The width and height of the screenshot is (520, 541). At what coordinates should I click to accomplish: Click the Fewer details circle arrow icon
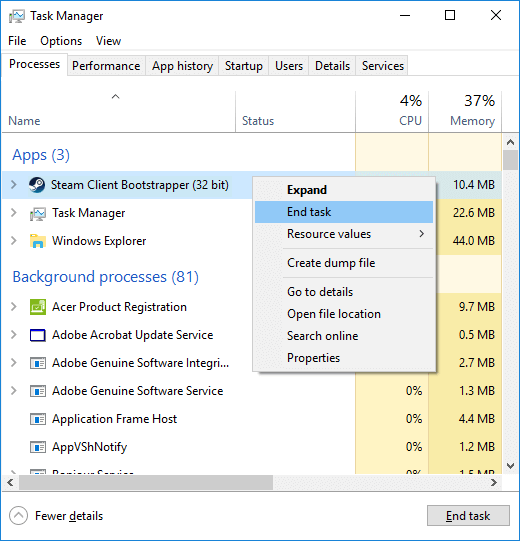pyautogui.click(x=18, y=515)
